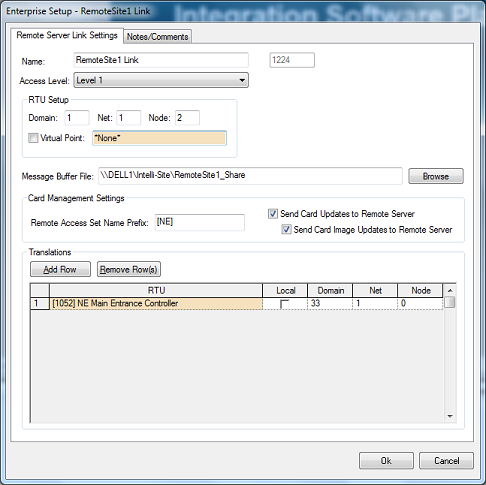
Task: Switch to the Notes/Comments tab
Action: tap(157, 36)
